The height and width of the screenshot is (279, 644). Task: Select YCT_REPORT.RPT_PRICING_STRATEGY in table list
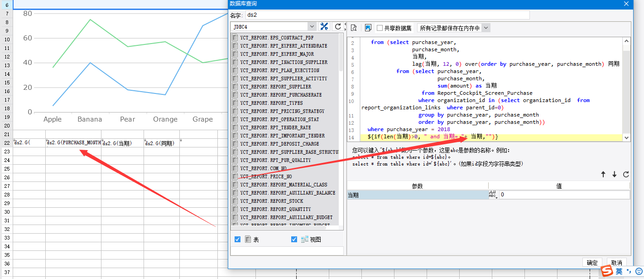283,111
